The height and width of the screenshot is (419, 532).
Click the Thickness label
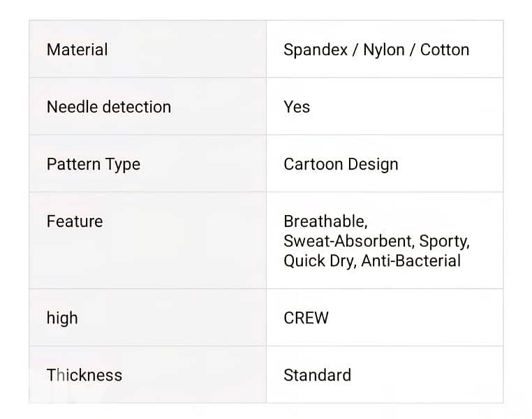click(84, 375)
